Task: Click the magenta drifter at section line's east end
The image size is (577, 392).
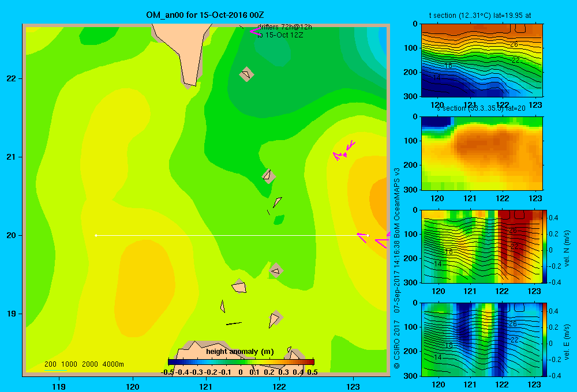Action: click(363, 238)
